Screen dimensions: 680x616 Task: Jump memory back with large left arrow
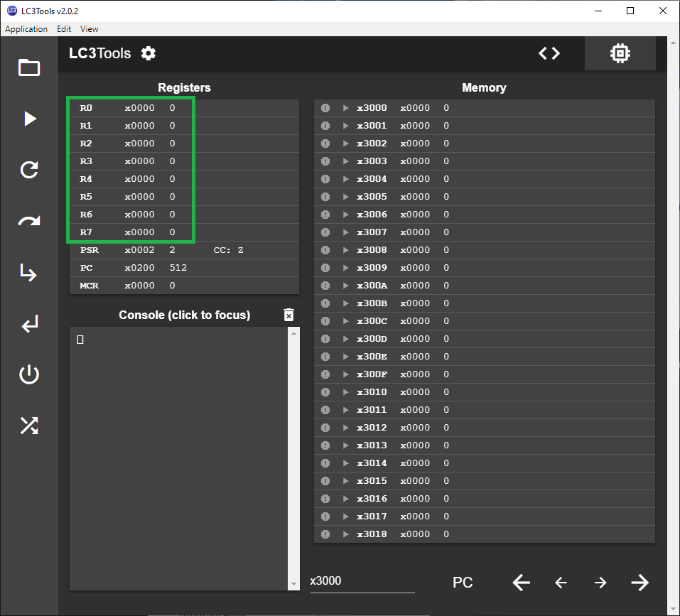coord(521,582)
